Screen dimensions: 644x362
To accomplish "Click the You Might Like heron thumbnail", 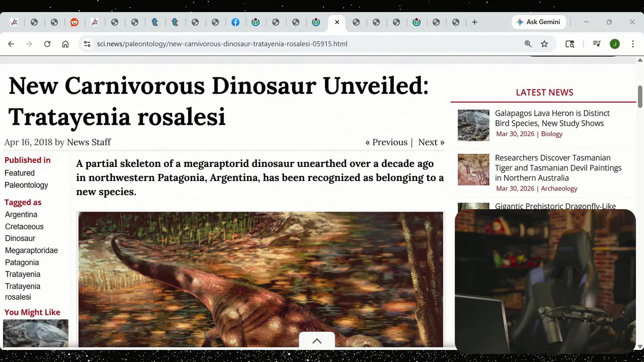I will click(x=36, y=333).
